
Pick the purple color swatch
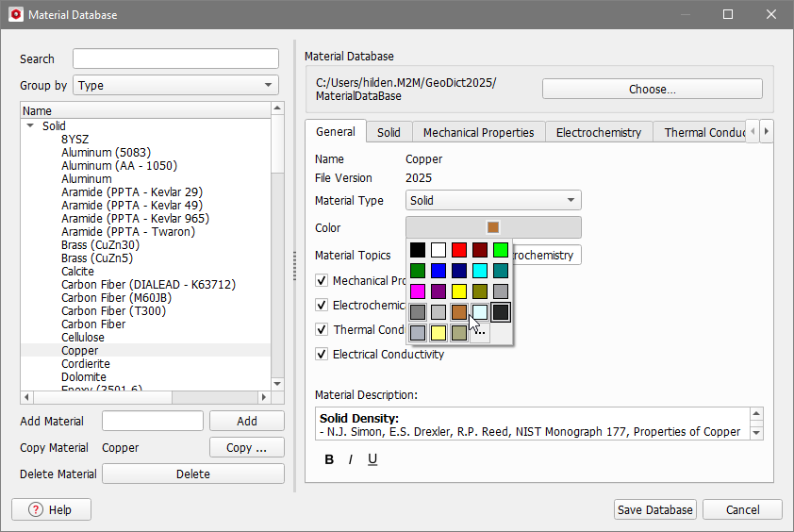click(x=438, y=291)
